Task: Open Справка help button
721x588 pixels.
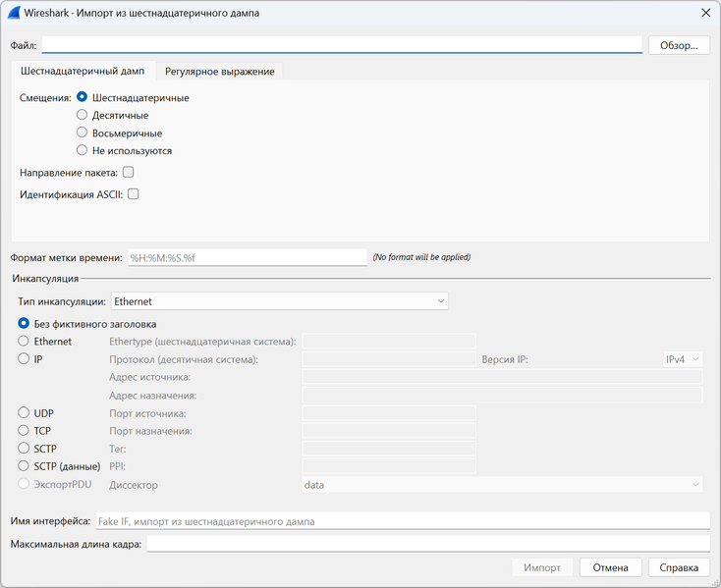Action: (679, 567)
